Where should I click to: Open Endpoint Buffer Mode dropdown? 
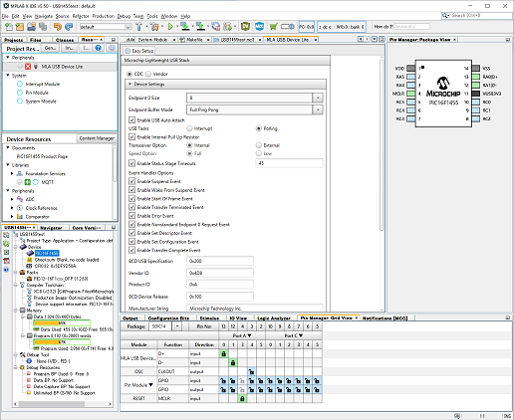point(318,109)
